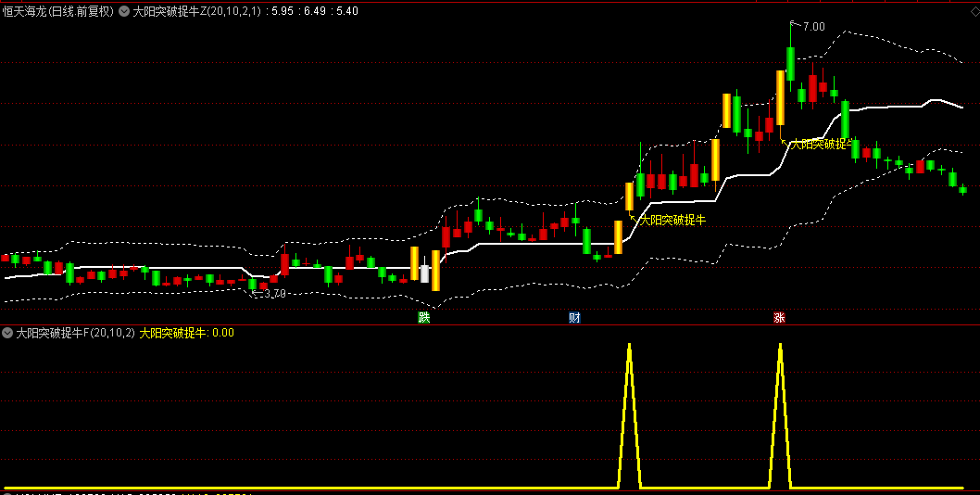Click the blue 财 event marker
The width and height of the screenshot is (980, 495).
coord(574,317)
